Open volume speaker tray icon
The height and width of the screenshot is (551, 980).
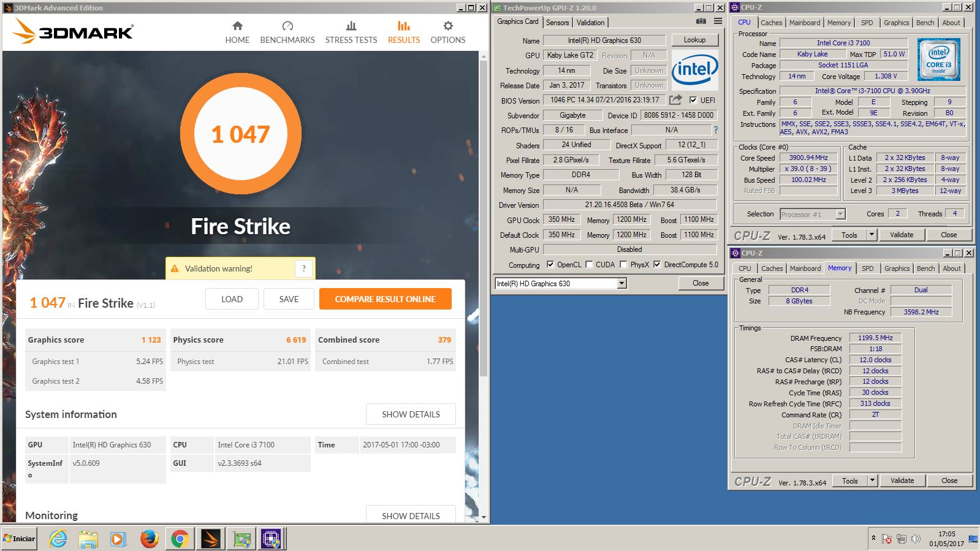click(916, 539)
